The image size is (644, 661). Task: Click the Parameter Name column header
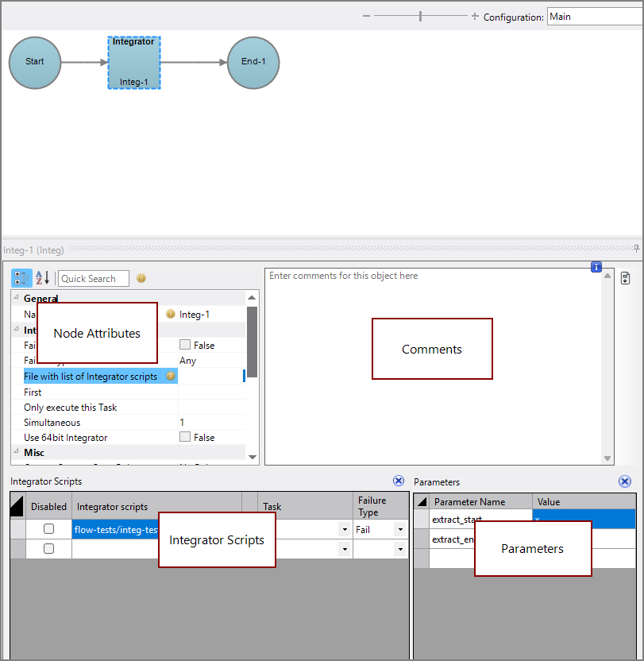click(x=481, y=501)
